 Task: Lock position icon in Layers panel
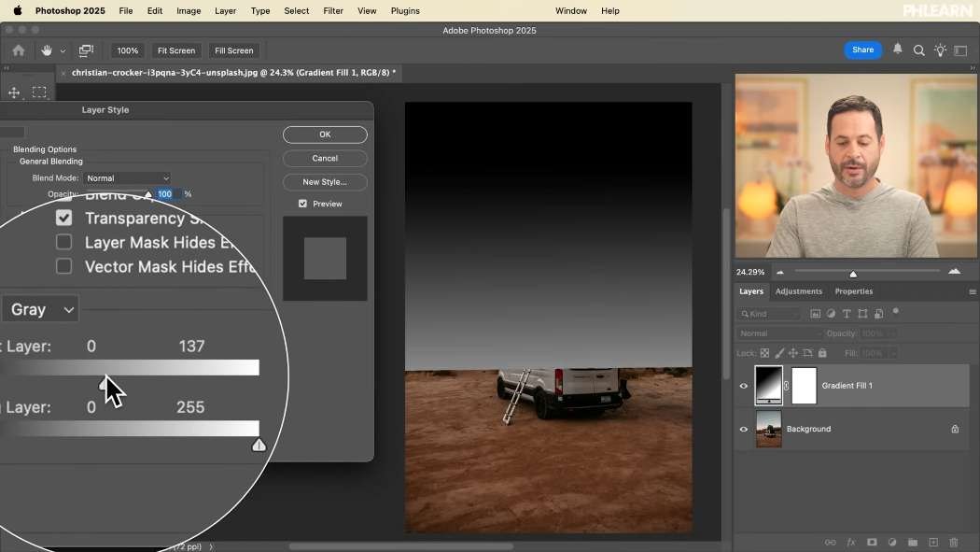pos(793,353)
